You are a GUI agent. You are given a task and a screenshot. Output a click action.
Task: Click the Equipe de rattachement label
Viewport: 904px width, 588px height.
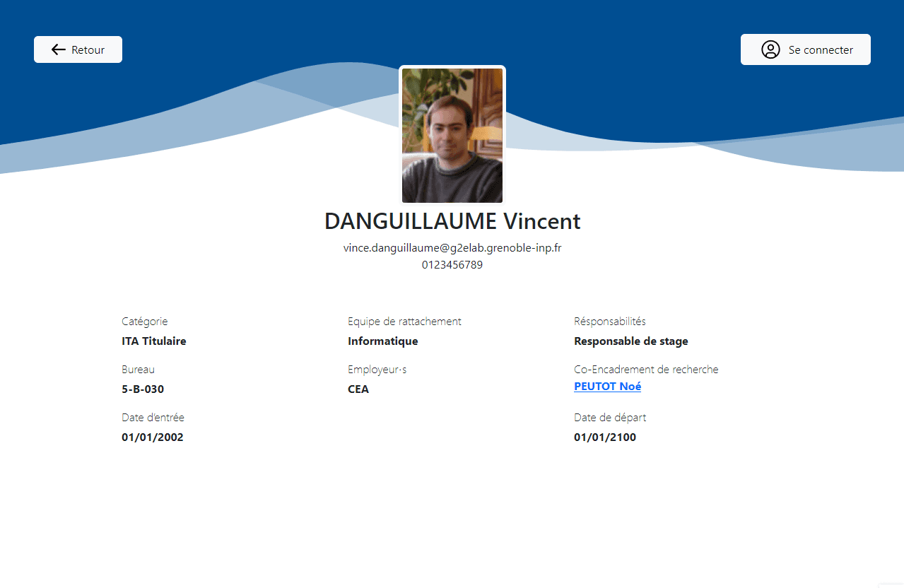click(404, 322)
